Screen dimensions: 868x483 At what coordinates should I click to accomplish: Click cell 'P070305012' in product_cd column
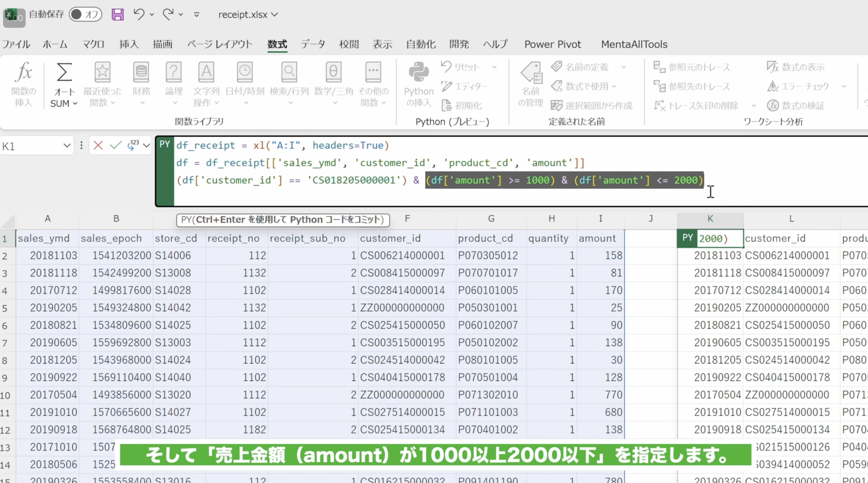491,255
